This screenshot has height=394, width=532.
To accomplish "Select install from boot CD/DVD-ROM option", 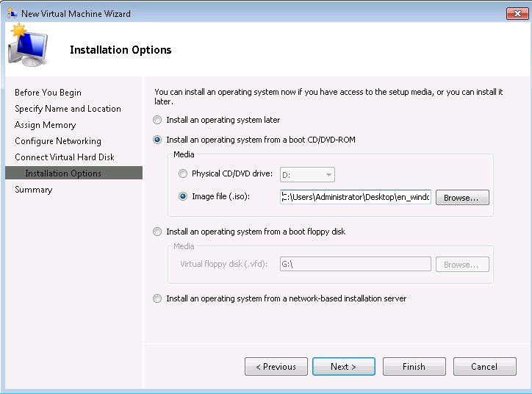I will click(x=157, y=140).
